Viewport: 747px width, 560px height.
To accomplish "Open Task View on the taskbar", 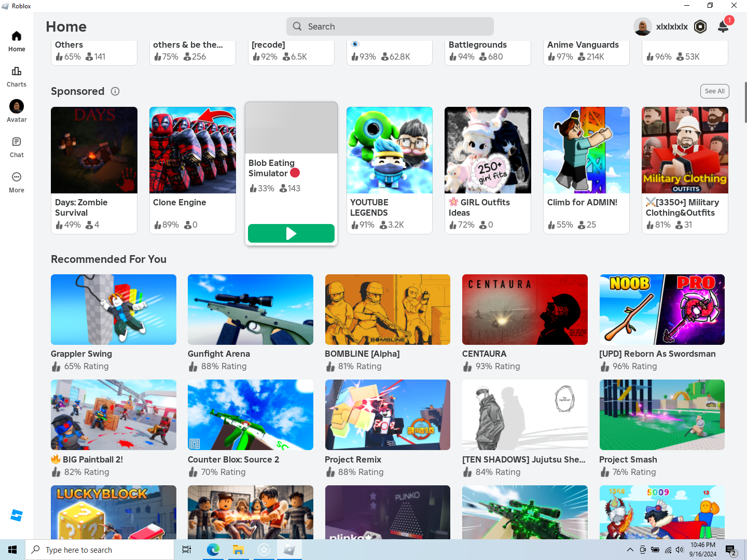I will point(187,550).
